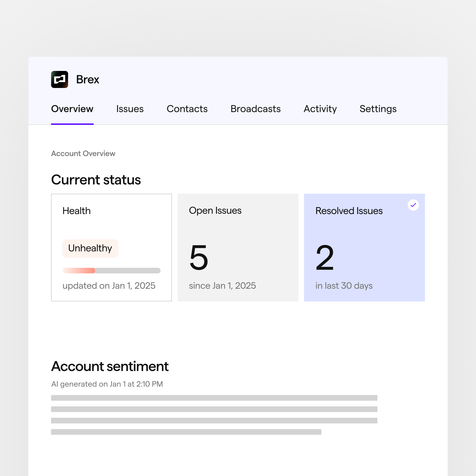Click the health score progress bar
Image resolution: width=476 pixels, height=476 pixels.
(111, 270)
